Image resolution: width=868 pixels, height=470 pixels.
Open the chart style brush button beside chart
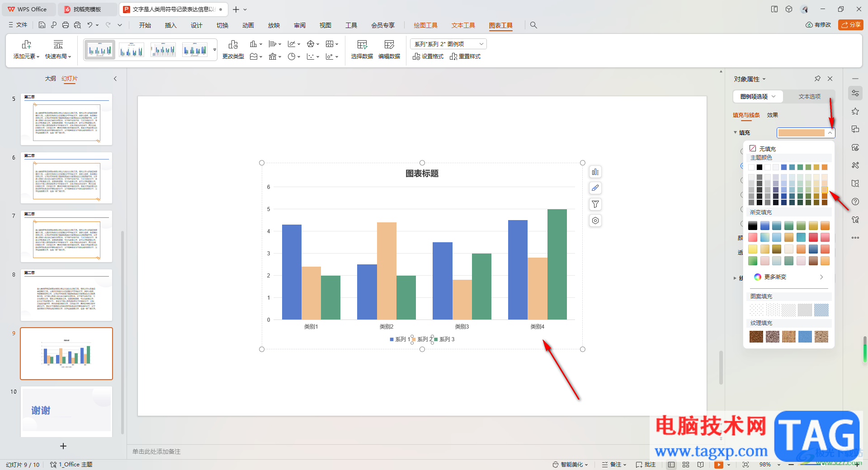[x=595, y=188]
